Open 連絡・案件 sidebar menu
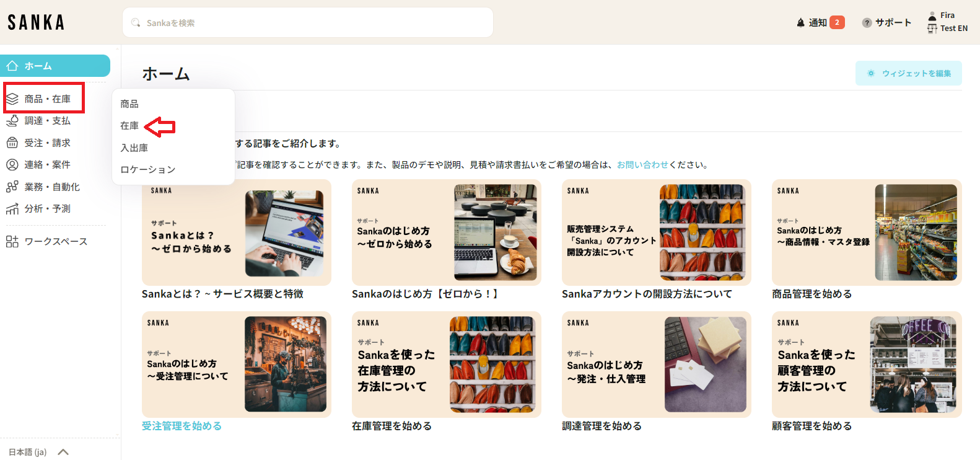This screenshot has width=980, height=460. click(48, 165)
